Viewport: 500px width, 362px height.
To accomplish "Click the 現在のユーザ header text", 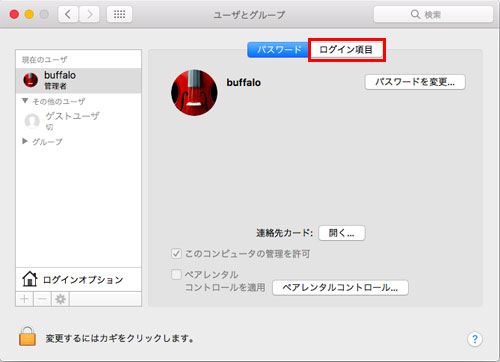I will click(44, 60).
